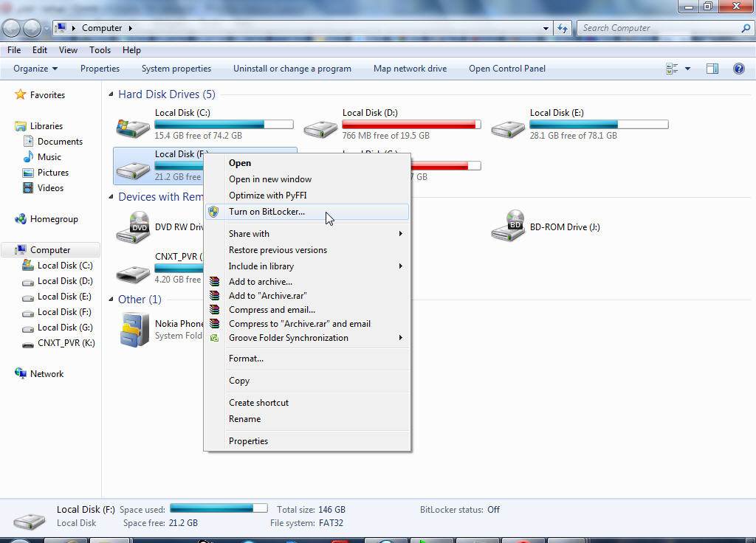This screenshot has width=756, height=543.
Task: Expand the Include in library submenu arrow
Action: (x=400, y=266)
